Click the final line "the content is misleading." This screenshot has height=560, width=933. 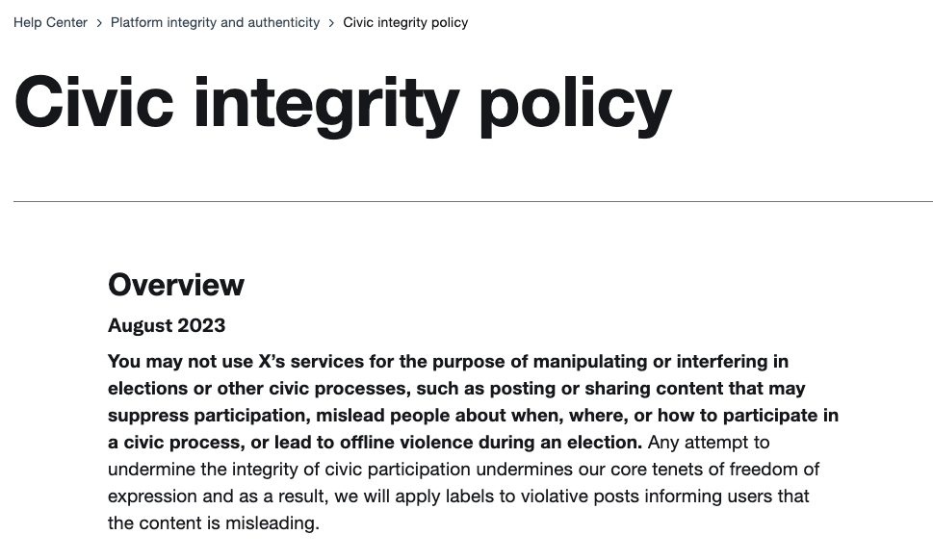[213, 523]
